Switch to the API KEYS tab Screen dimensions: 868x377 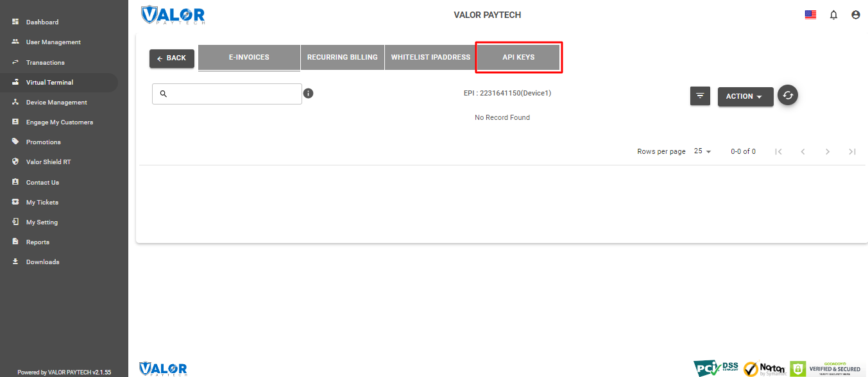tap(518, 57)
